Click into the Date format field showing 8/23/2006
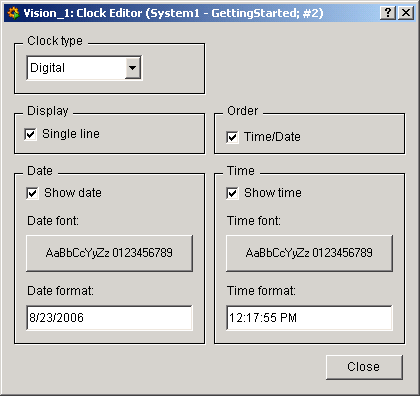 (109, 318)
